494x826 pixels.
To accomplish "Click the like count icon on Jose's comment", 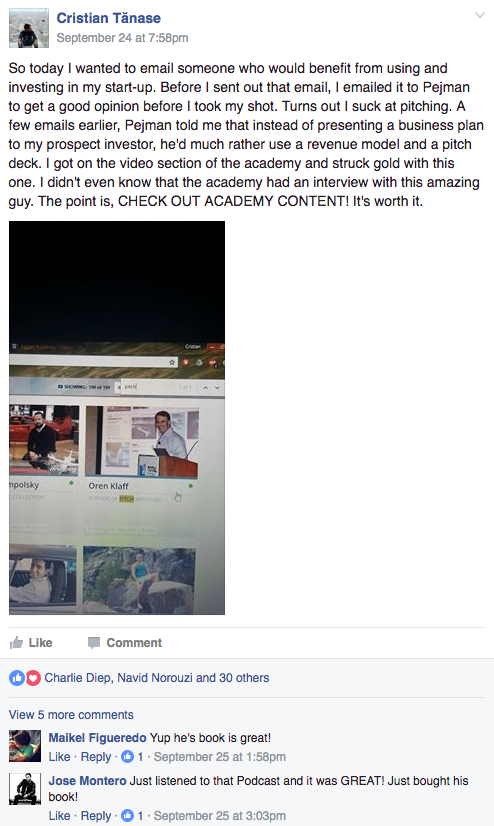I will pyautogui.click(x=127, y=816).
